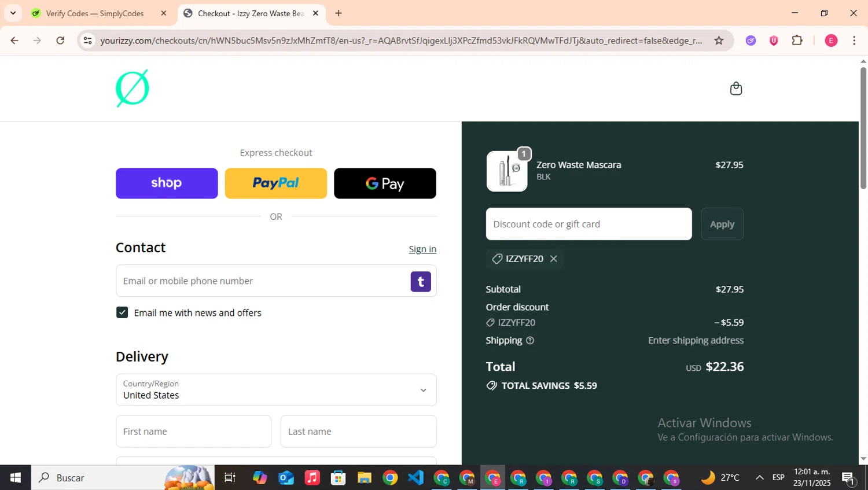This screenshot has height=490, width=868.
Task: Click the Zero Waste Mascara product thumbnail
Action: click(x=507, y=171)
